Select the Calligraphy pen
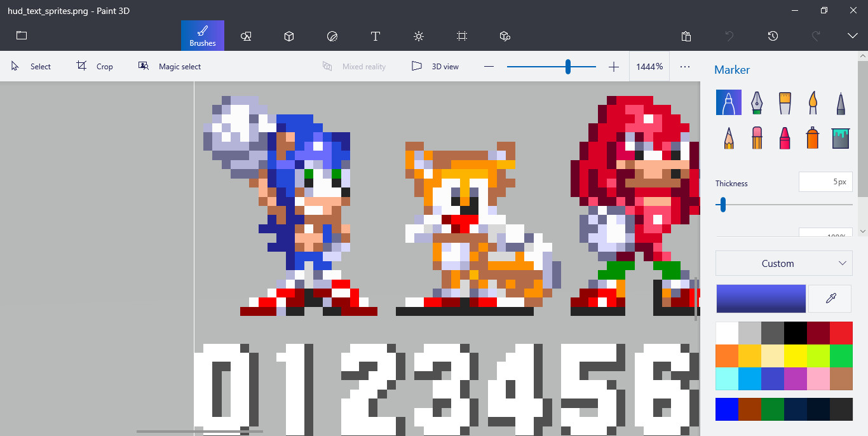Viewport: 868px width, 436px height. tap(756, 102)
